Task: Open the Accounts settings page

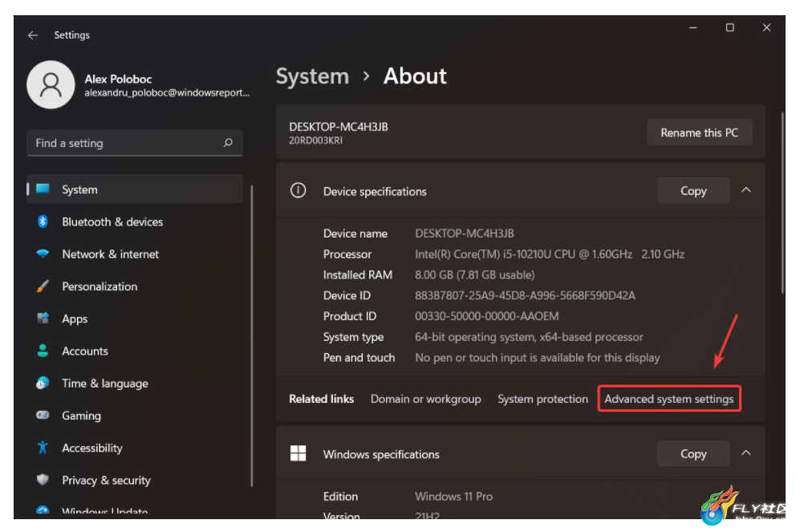Action: (135, 351)
